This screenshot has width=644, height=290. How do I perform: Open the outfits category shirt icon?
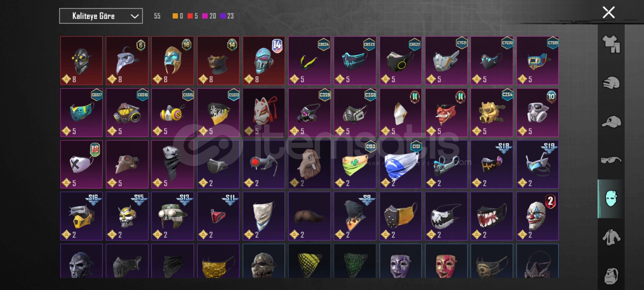(x=611, y=44)
